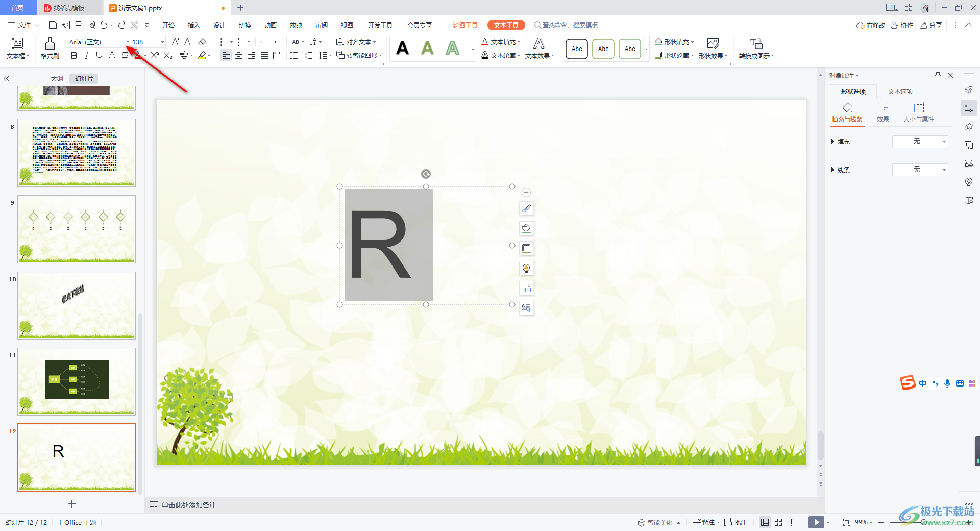
Task: Apply superscript formatting
Action: coord(155,55)
